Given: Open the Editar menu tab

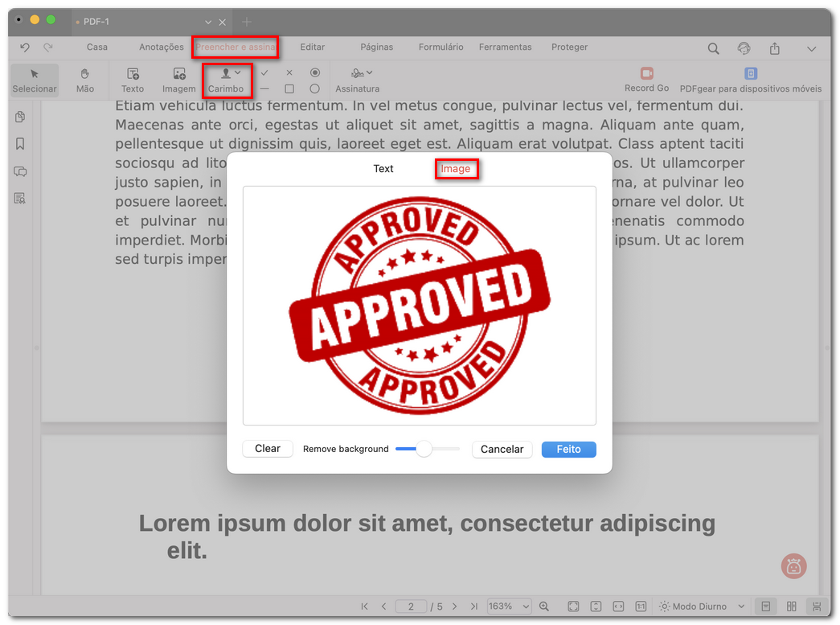Looking at the screenshot, I should (x=313, y=47).
